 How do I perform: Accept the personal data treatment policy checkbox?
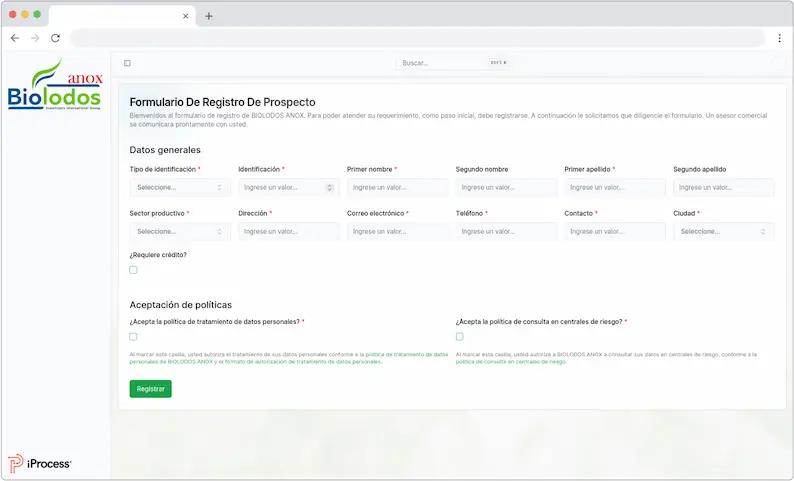coord(133,337)
